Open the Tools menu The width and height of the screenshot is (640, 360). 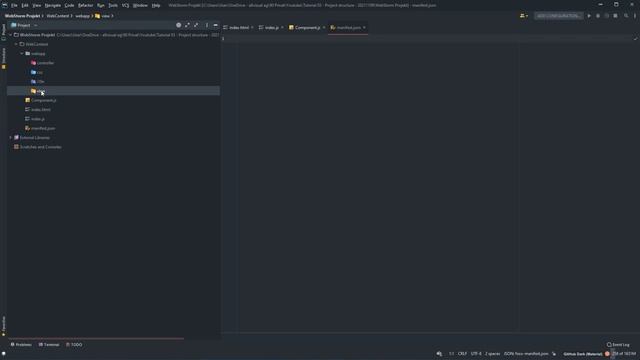(x=113, y=5)
